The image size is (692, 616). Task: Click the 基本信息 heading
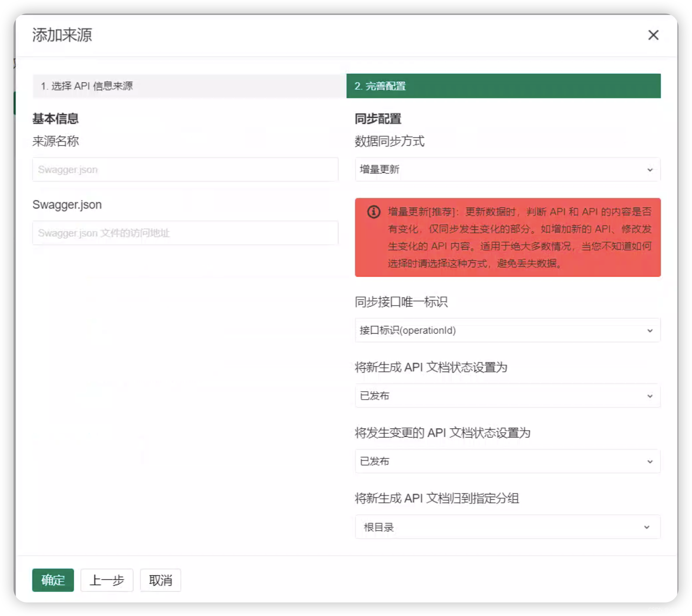coord(55,119)
